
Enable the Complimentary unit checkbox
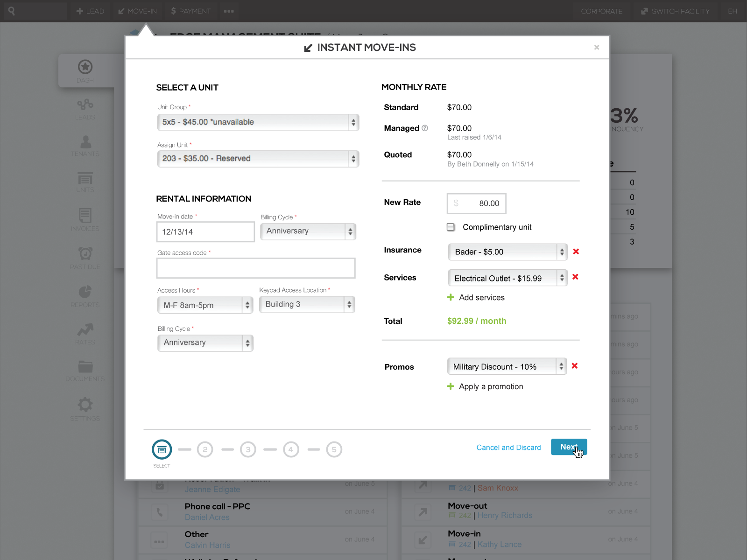tap(451, 227)
